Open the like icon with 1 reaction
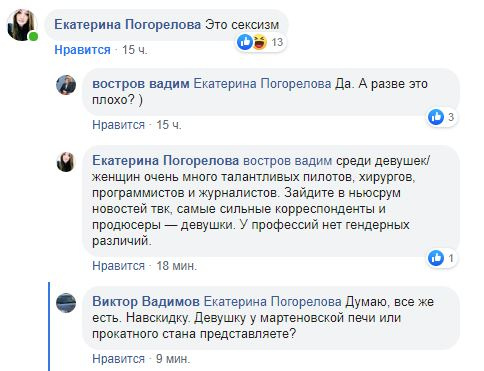This screenshot has width=484, height=371. (x=436, y=258)
